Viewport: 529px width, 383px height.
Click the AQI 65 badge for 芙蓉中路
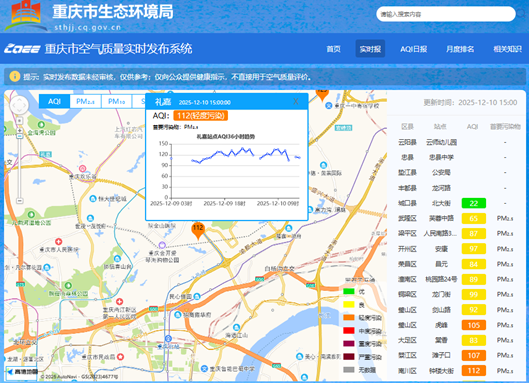pyautogui.click(x=474, y=218)
